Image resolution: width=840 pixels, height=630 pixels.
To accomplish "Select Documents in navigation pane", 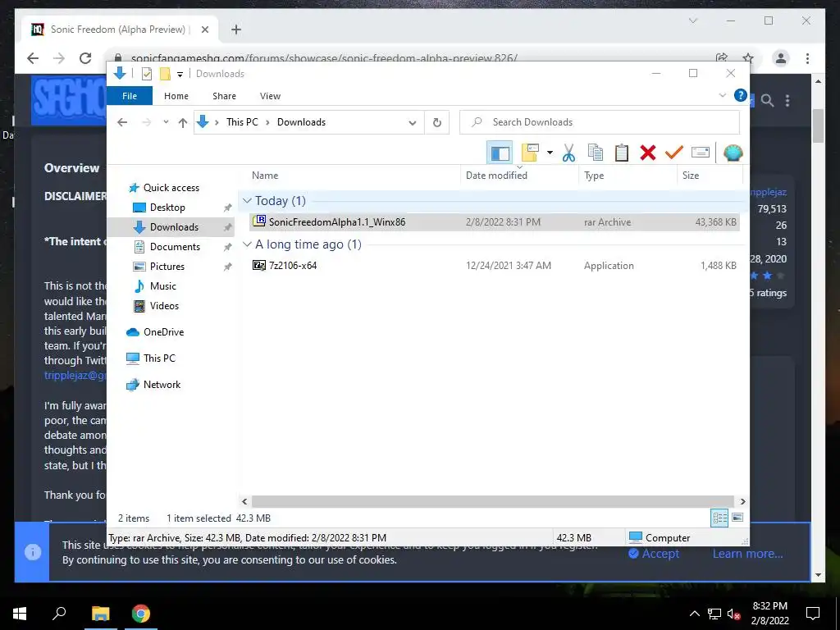I will pos(175,247).
